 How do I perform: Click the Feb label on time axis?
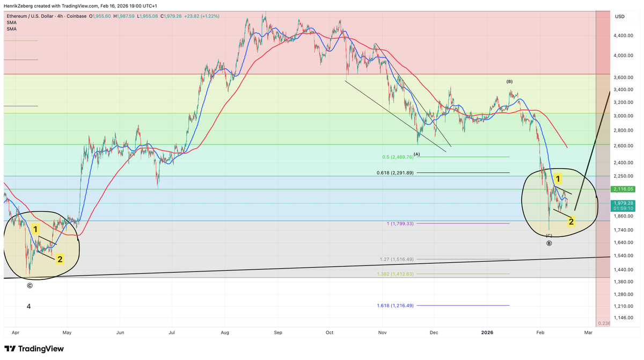[x=539, y=333]
